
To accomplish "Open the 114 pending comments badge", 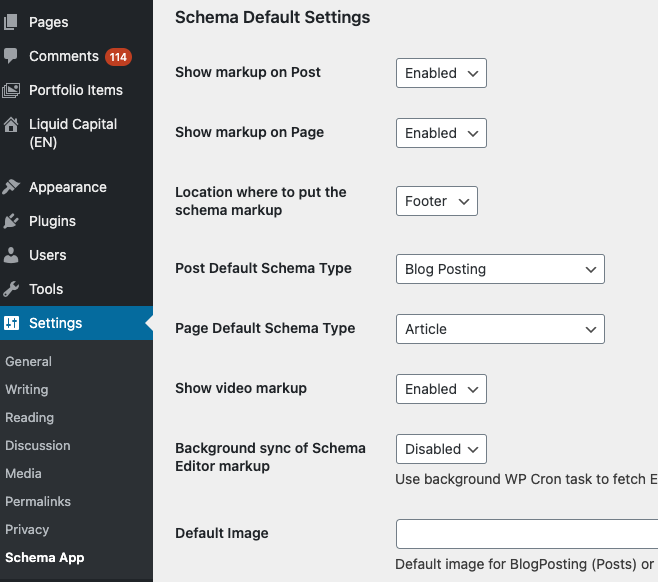I will click(x=118, y=57).
